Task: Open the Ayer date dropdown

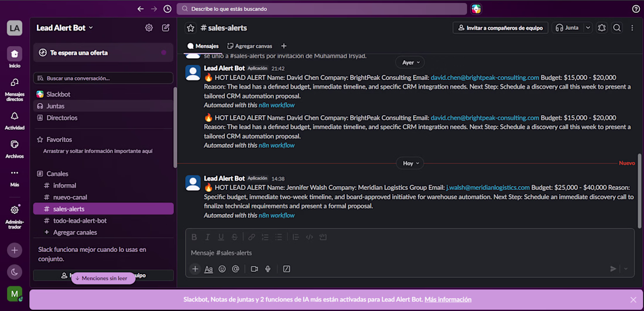Action: click(410, 63)
